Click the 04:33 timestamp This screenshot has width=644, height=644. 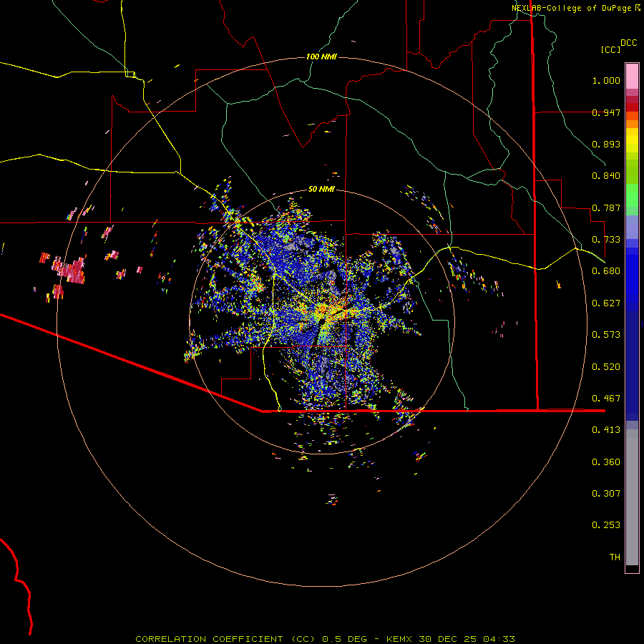click(x=499, y=639)
